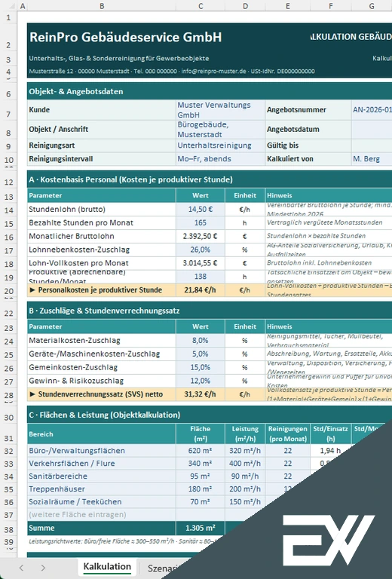The height and width of the screenshot is (579, 392).
Task: Select the Objekt- & Angebotsdaten section header
Action: tap(210, 91)
